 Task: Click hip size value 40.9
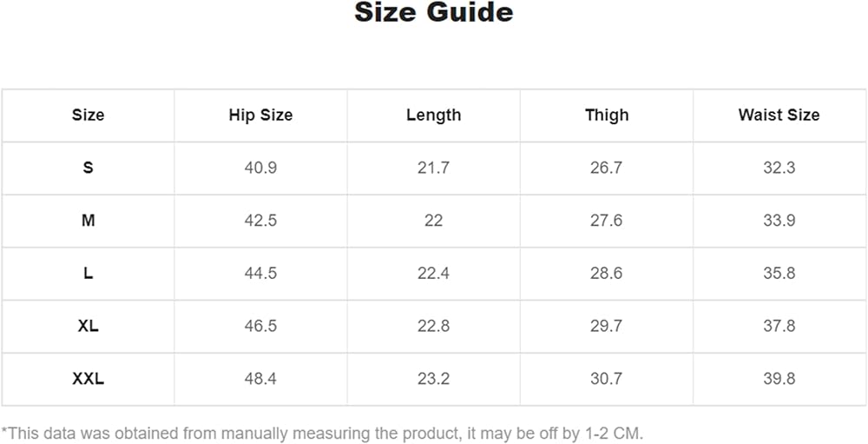pos(260,168)
